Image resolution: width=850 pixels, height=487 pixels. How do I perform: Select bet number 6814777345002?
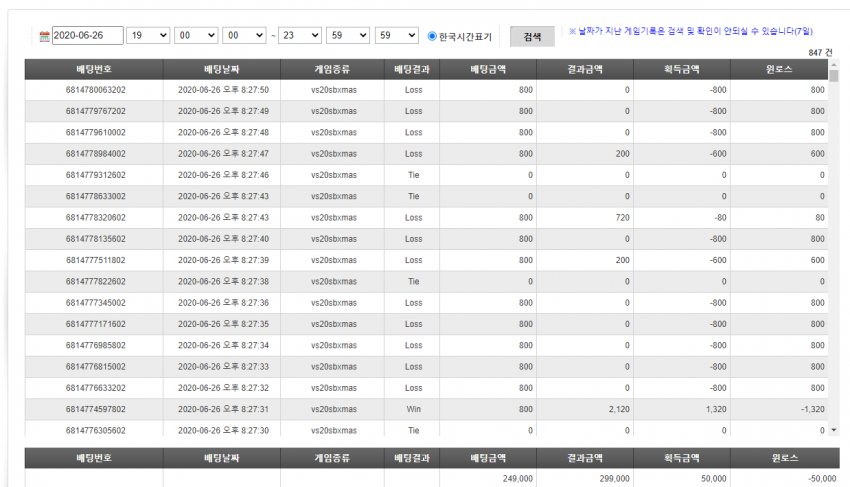(x=95, y=303)
